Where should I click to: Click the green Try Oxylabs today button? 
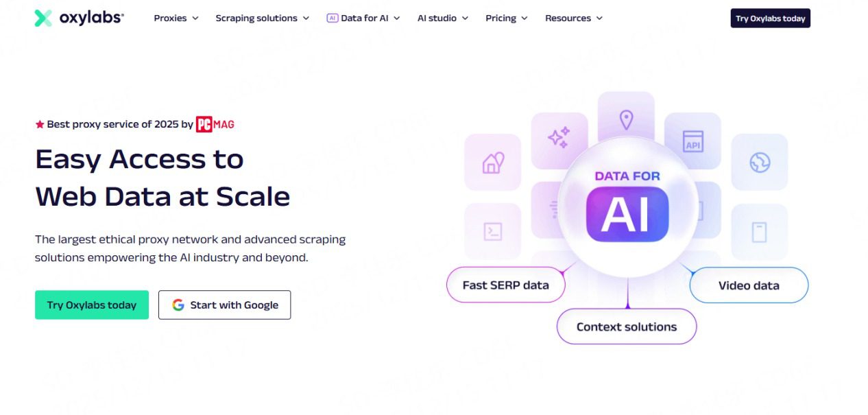click(92, 305)
